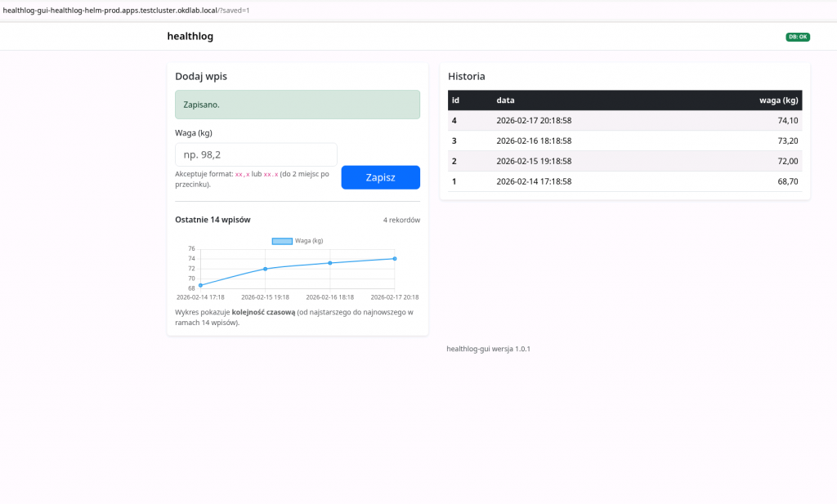Viewport: 837px width, 504px height.
Task: Click the chart point for 2026-02-14 17:18
Action: 200,285
